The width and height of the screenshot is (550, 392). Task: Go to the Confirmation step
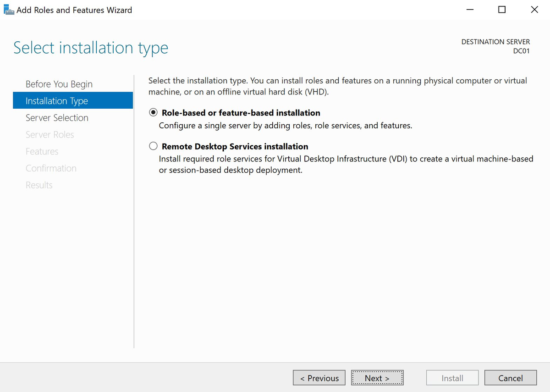point(51,168)
